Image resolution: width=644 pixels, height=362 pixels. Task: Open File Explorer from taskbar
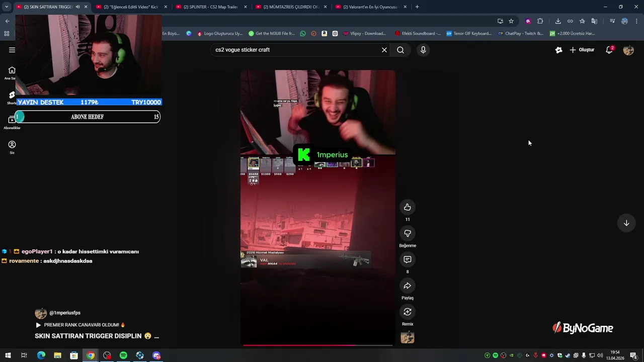pos(57,355)
